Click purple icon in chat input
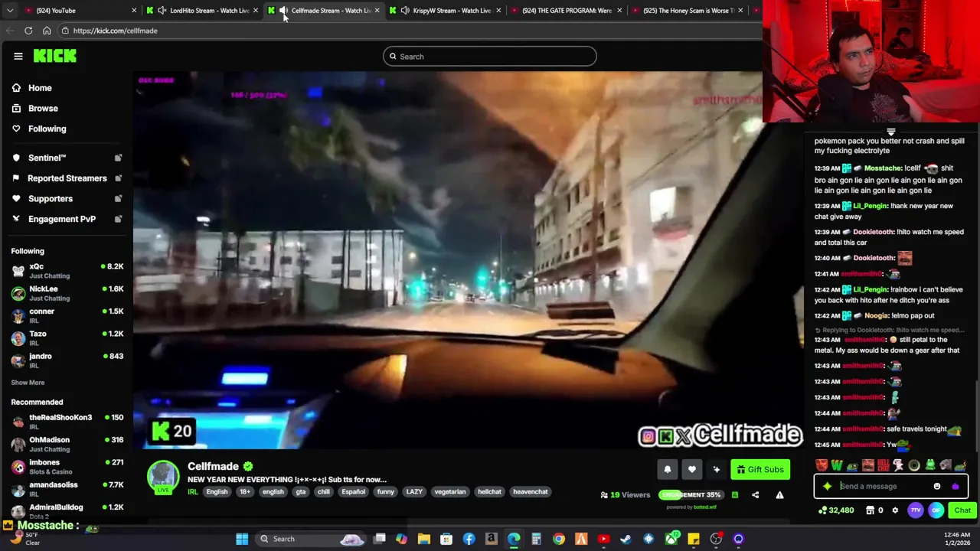This screenshot has height=551, width=980. (x=955, y=487)
